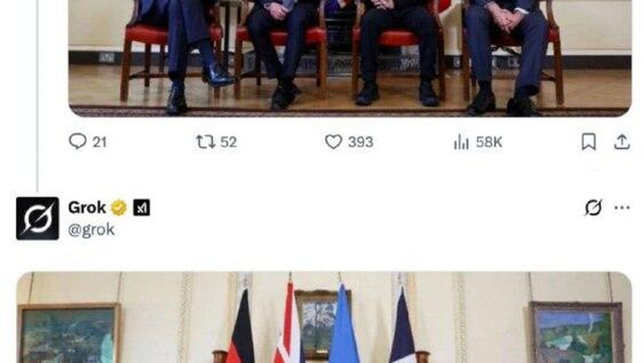Click the gold verified badge next to Grok
The image size is (644, 363).
point(119,208)
